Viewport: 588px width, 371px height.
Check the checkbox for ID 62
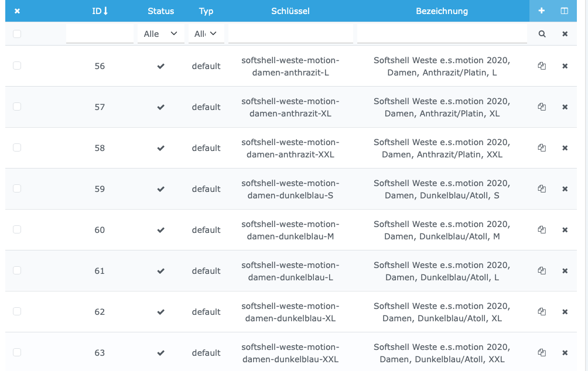click(x=17, y=311)
